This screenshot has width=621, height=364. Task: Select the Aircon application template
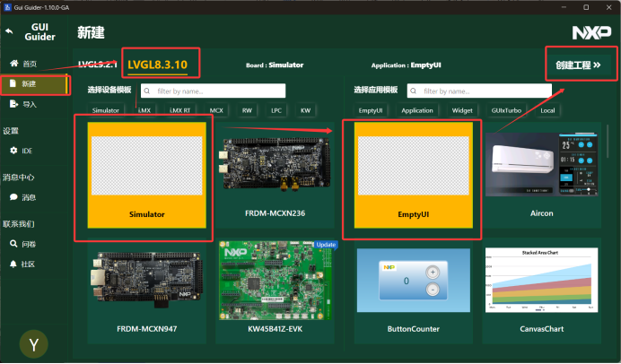(x=542, y=175)
